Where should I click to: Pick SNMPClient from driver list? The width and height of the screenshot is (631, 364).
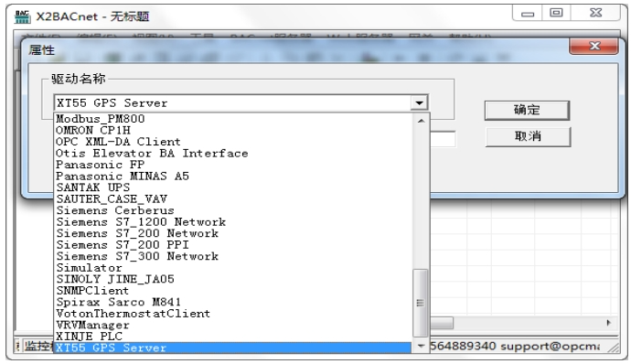(x=233, y=291)
